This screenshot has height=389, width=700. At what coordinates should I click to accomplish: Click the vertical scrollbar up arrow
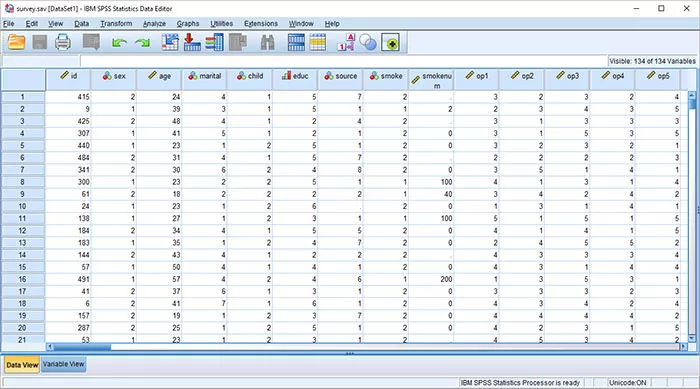click(x=692, y=95)
